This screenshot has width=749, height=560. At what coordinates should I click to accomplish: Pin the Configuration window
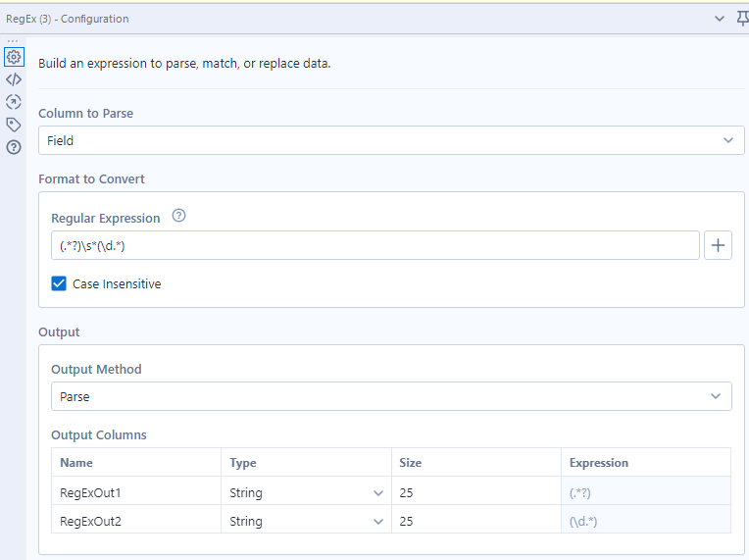coord(741,19)
